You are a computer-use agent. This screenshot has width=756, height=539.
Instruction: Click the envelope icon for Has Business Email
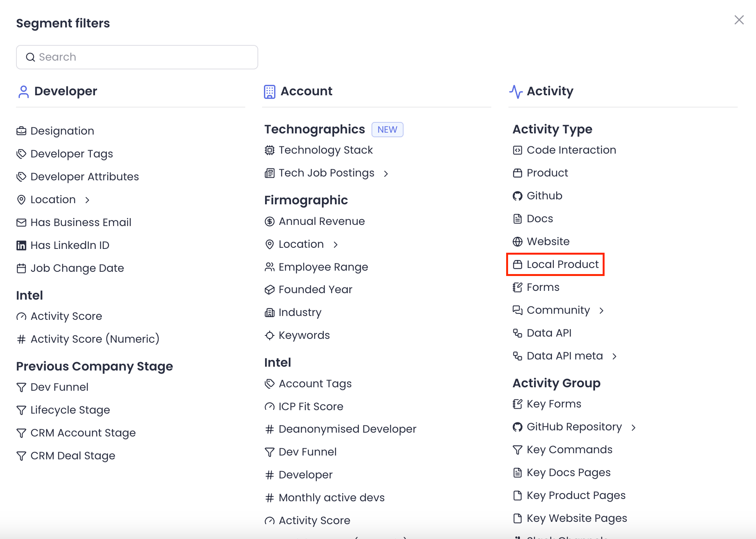pyautogui.click(x=21, y=223)
